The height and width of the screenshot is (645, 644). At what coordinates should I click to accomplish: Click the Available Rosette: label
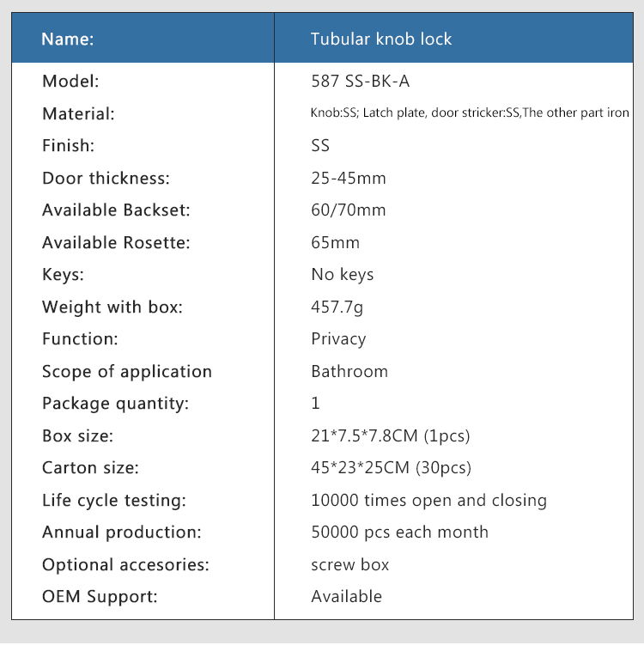116,243
